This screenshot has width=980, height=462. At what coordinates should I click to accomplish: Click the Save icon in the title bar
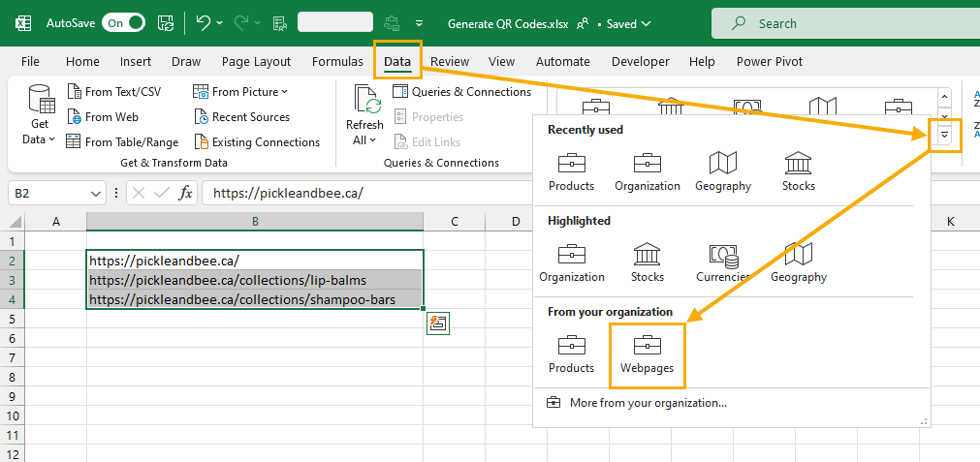(166, 23)
